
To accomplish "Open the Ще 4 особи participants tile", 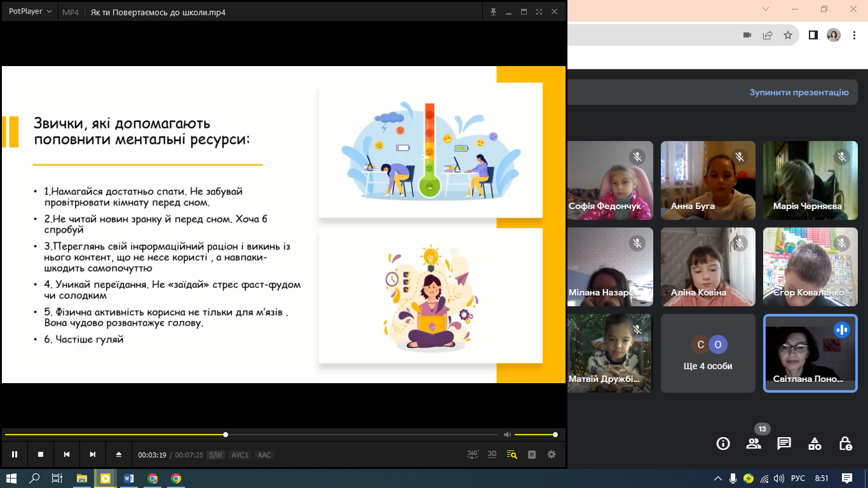I will [708, 353].
